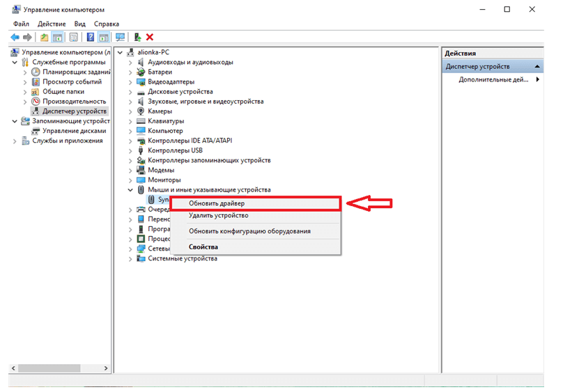563x392 pixels.
Task: Expand the Дисковые устройства category chevron
Action: [x=130, y=92]
